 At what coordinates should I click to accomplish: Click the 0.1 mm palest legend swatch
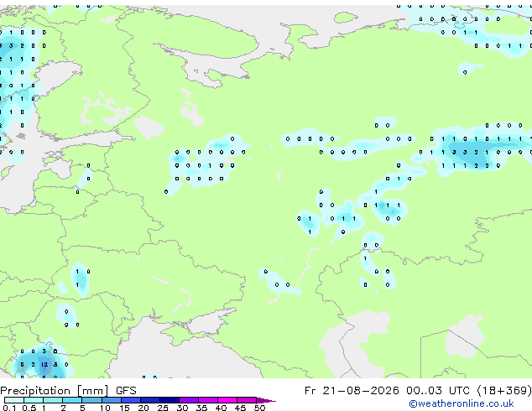coord(14,400)
